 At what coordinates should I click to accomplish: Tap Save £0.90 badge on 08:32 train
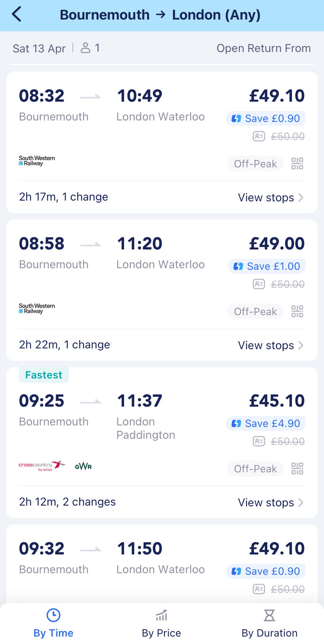pos(266,118)
